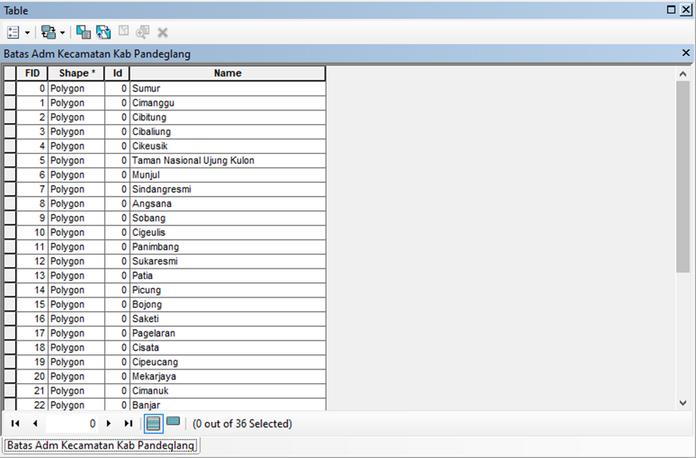This screenshot has height=458, width=696.
Task: Select the row selector for Sindangresmi
Action: 10,189
